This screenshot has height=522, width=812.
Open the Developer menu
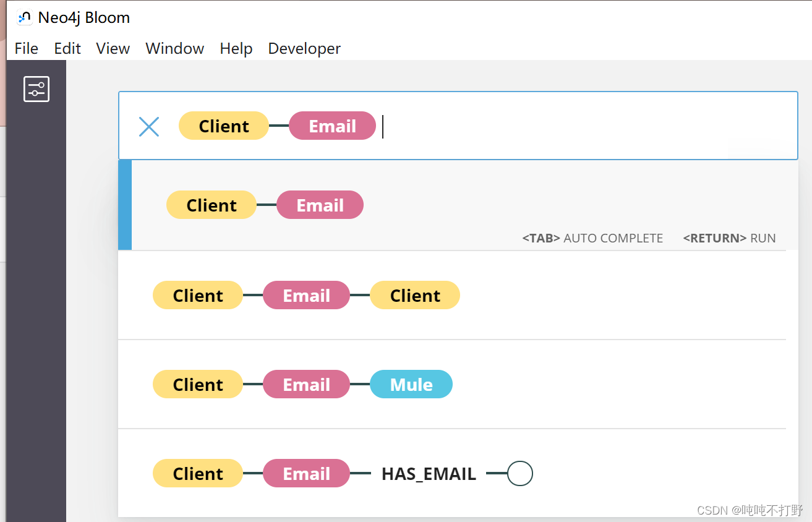(304, 48)
